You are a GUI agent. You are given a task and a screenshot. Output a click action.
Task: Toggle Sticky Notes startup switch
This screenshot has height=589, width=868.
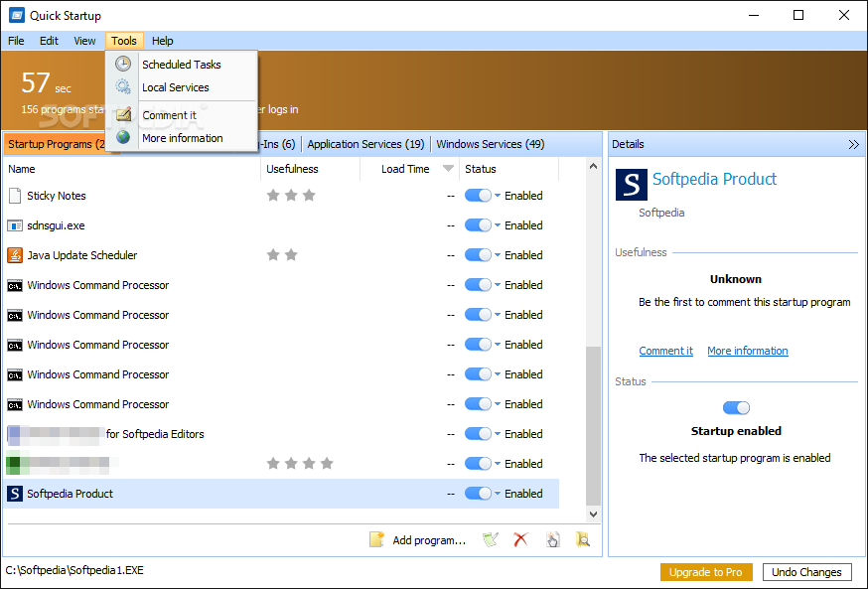coord(478,196)
